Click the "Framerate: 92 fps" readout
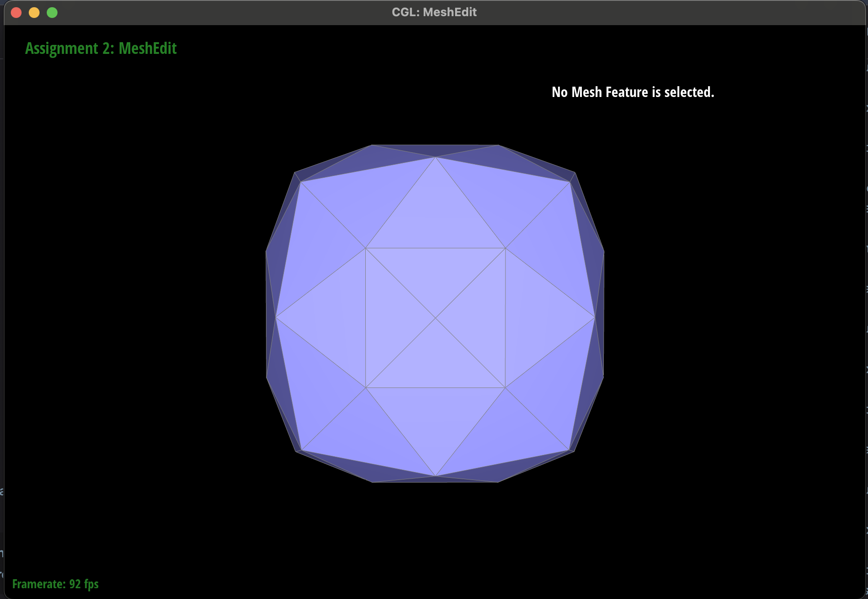 (55, 584)
